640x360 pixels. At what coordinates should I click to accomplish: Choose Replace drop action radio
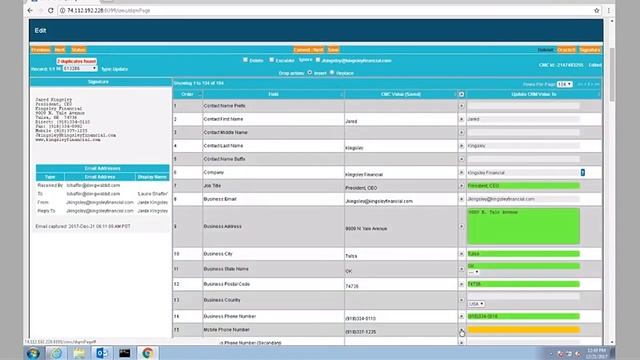332,72
